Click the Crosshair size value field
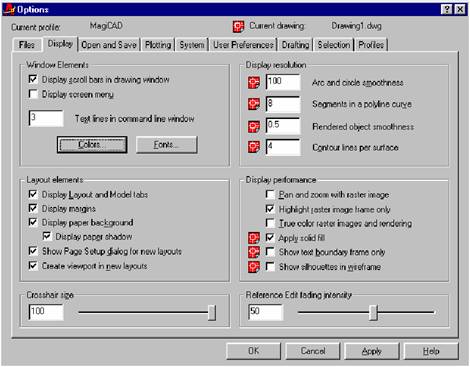 [46, 312]
